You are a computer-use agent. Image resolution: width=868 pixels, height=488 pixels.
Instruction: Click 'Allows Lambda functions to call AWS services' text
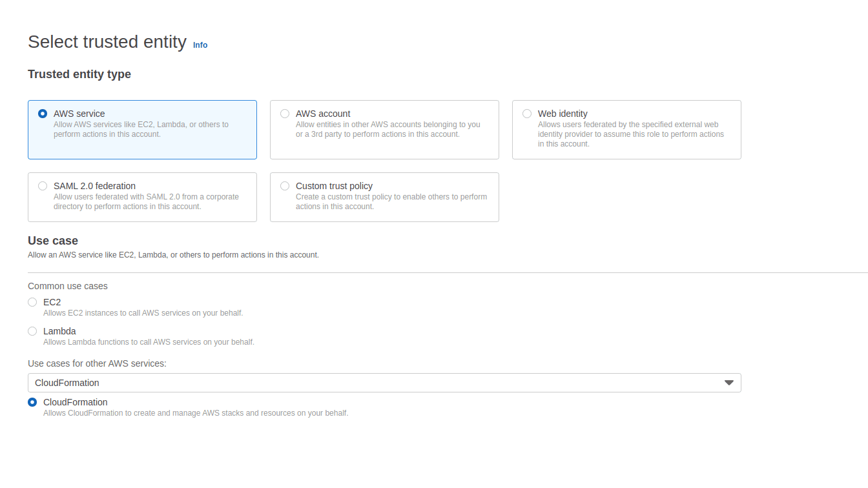[149, 342]
